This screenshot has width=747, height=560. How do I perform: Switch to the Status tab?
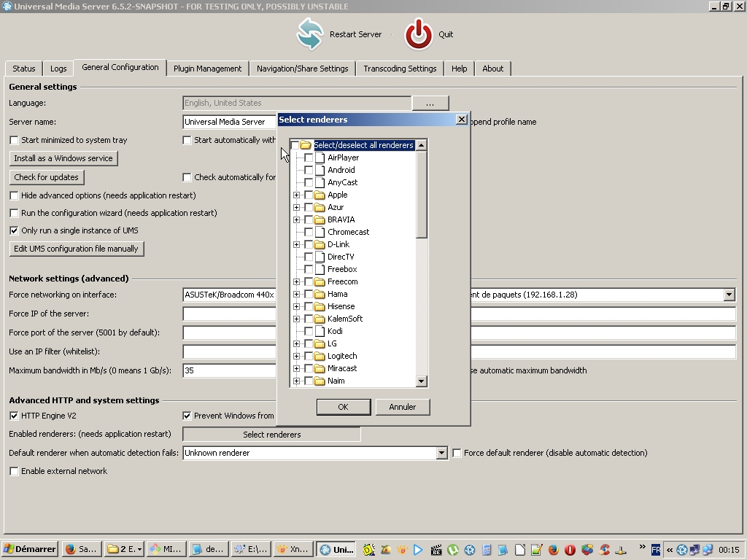[24, 69]
